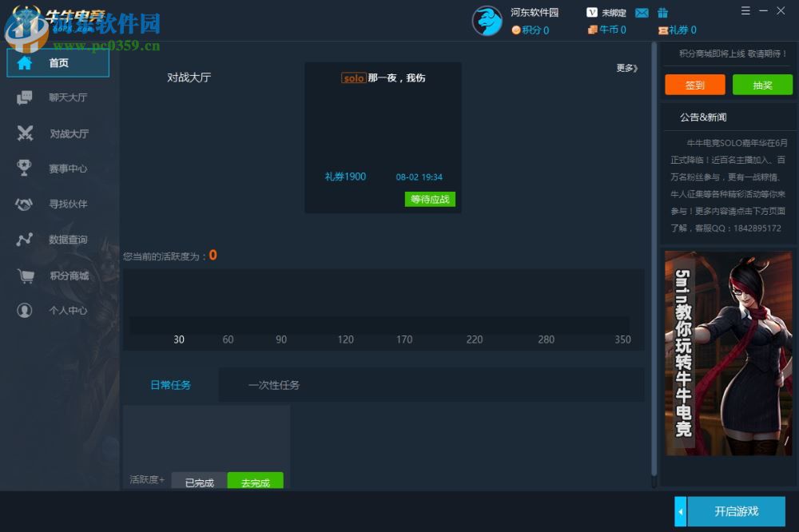
Task: Expand arrow left of 开启游戏
Action: coord(680,511)
